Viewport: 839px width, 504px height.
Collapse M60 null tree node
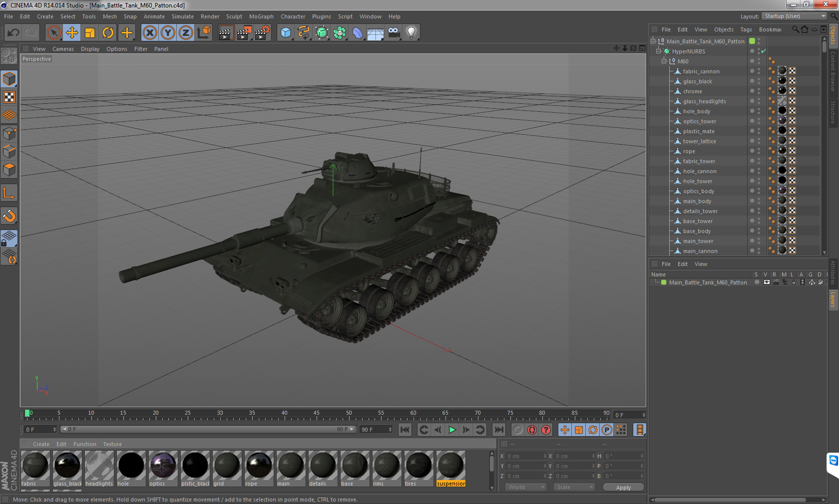click(x=664, y=61)
